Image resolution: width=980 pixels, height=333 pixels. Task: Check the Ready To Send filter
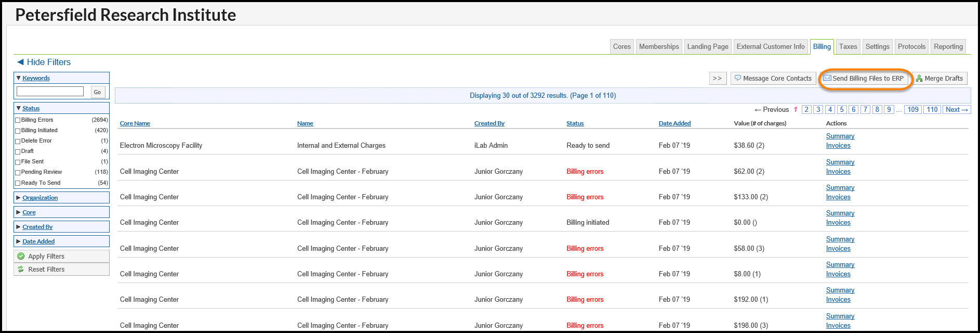tap(18, 183)
